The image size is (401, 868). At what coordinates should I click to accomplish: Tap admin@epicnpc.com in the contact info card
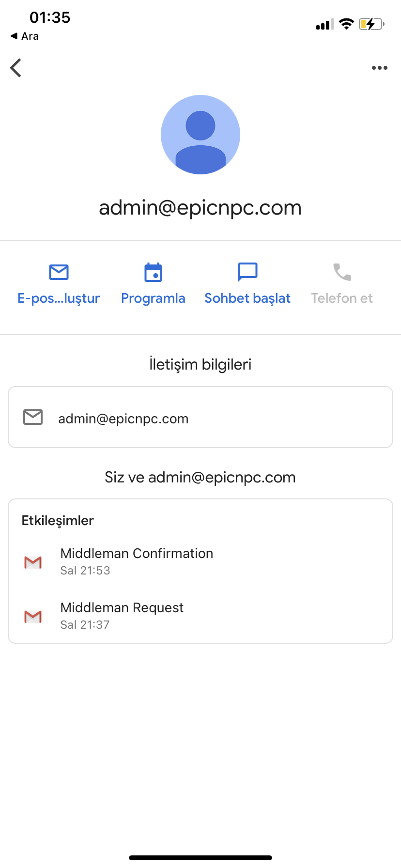(123, 419)
